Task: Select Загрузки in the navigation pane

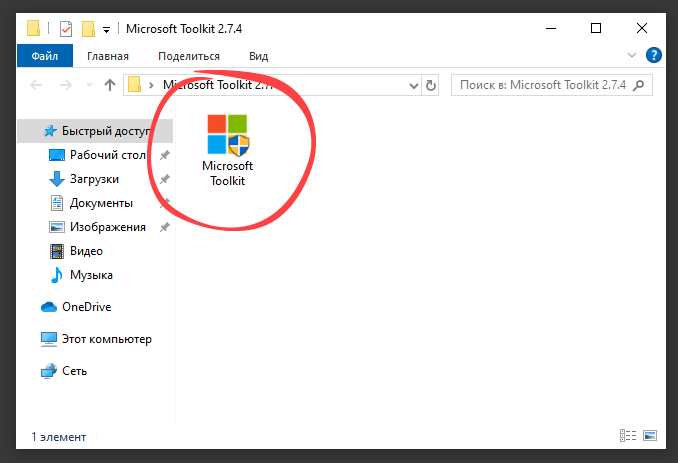Action: point(94,179)
